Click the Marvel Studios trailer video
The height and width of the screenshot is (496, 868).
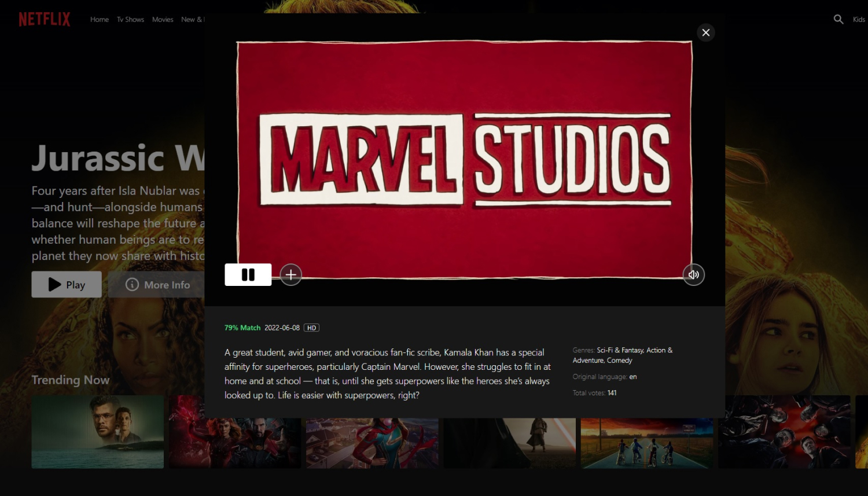(465, 159)
